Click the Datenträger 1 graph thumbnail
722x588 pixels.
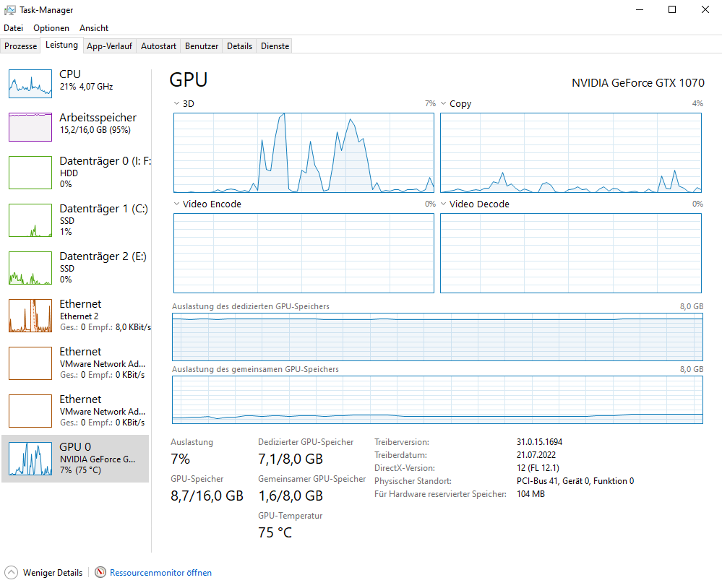pos(30,220)
